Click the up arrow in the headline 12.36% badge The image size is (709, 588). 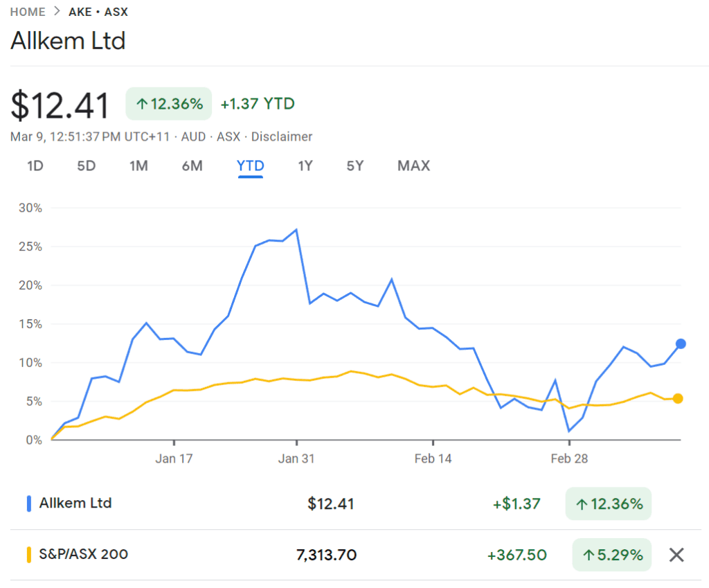(x=142, y=104)
